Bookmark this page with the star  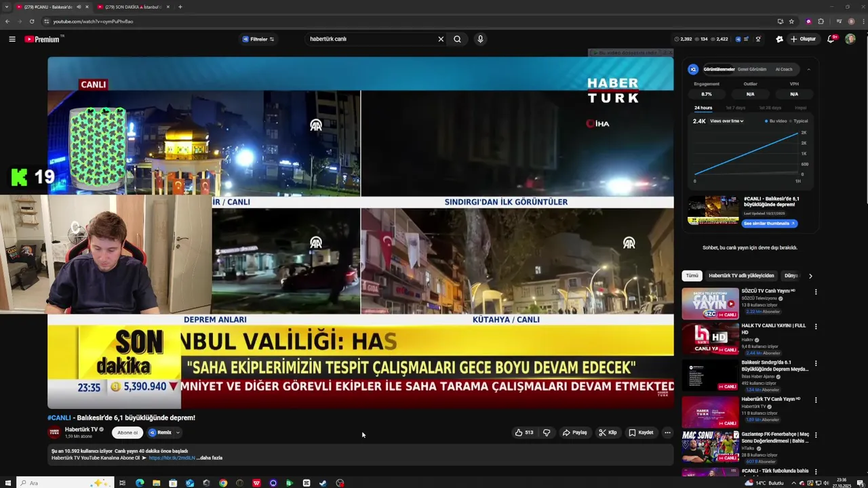791,21
